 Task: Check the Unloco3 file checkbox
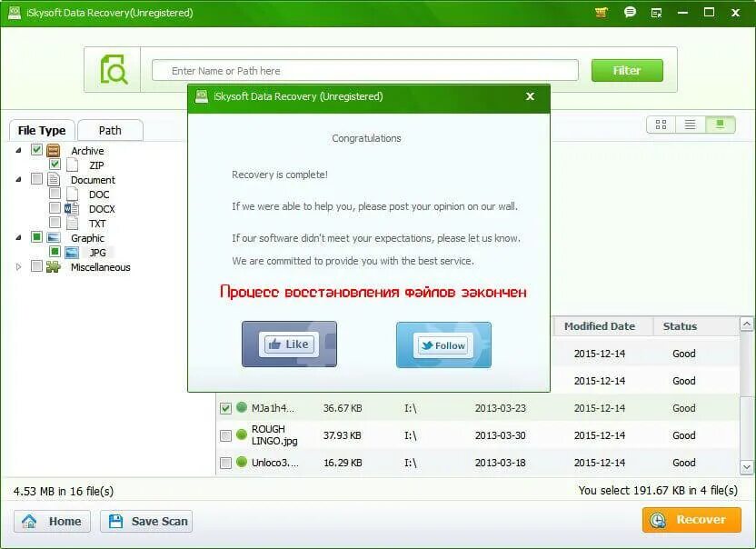(225, 464)
